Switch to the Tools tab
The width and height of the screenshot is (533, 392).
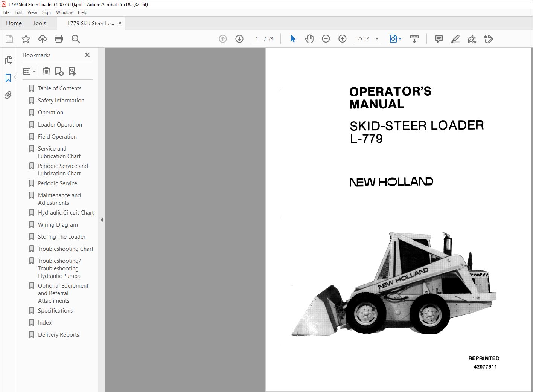(x=40, y=23)
